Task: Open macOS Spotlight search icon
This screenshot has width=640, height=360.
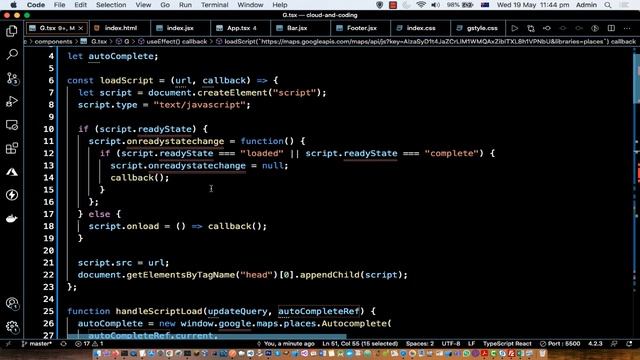Action: click(x=608, y=5)
